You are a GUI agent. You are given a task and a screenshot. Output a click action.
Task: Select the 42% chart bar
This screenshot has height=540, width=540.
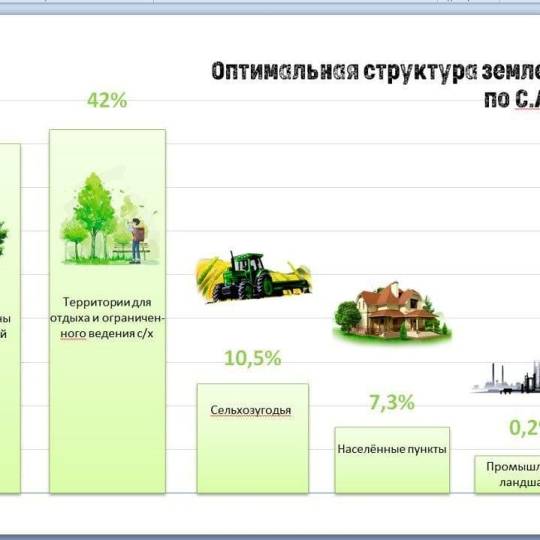click(x=107, y=311)
